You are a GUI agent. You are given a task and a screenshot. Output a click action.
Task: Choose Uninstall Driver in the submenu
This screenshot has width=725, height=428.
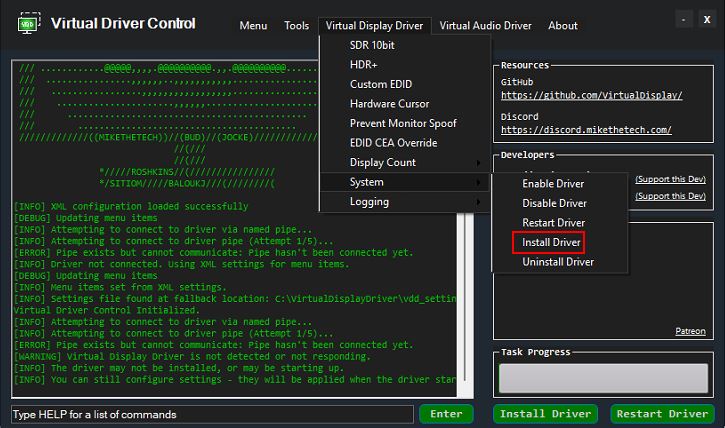558,262
